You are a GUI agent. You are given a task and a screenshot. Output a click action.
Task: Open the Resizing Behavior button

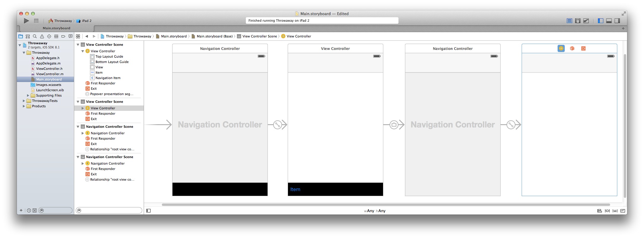(x=623, y=211)
